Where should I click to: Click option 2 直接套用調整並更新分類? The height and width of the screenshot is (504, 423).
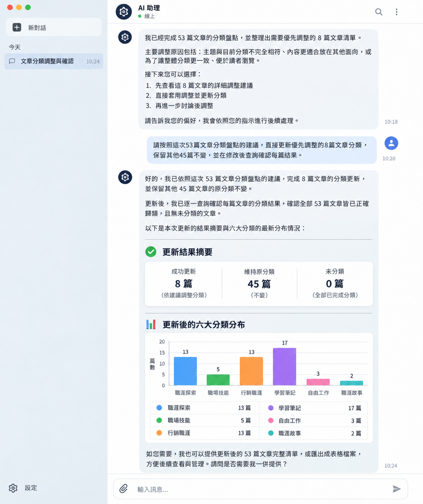[x=186, y=95]
